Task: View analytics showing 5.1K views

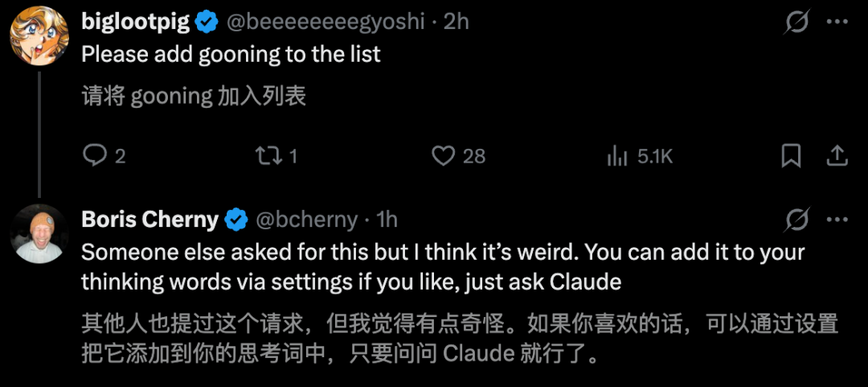Action: click(x=616, y=155)
